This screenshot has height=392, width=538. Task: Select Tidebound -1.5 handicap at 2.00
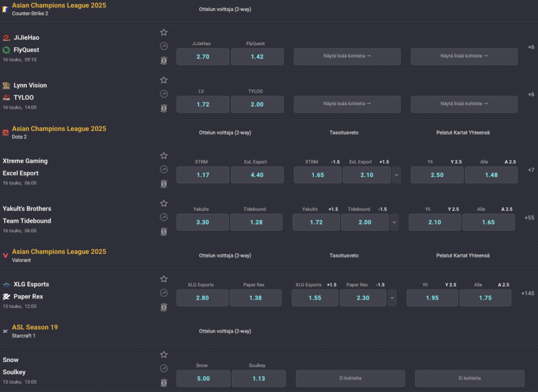pyautogui.click(x=365, y=222)
